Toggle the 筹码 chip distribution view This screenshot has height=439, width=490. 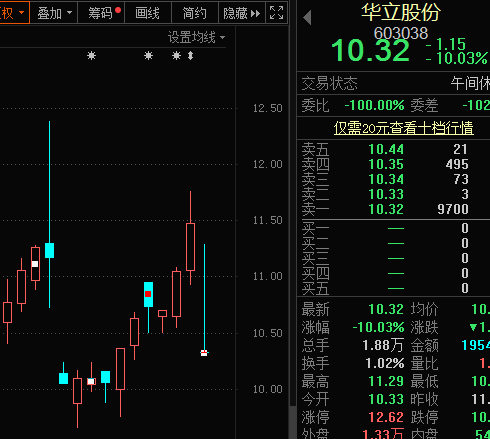(101, 13)
